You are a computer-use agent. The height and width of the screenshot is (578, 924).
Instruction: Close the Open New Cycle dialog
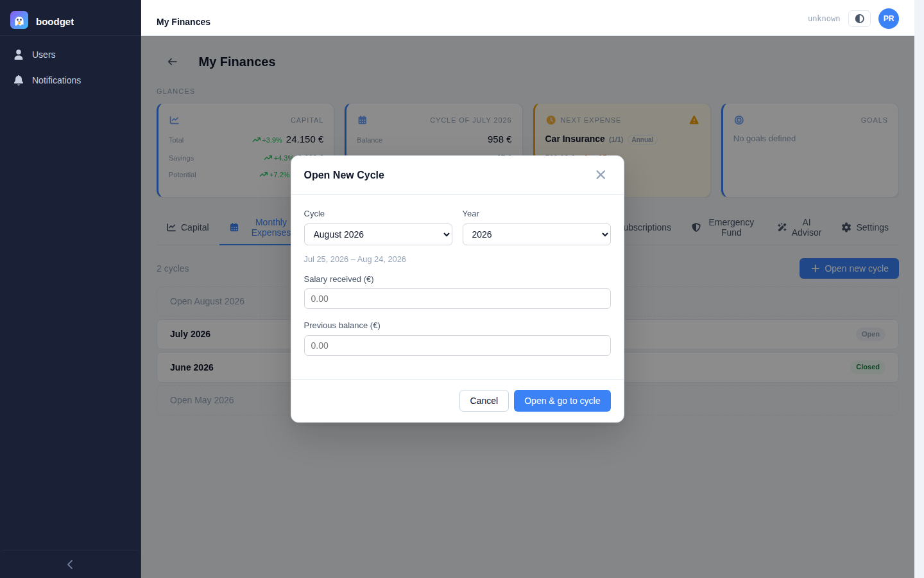pyautogui.click(x=601, y=175)
